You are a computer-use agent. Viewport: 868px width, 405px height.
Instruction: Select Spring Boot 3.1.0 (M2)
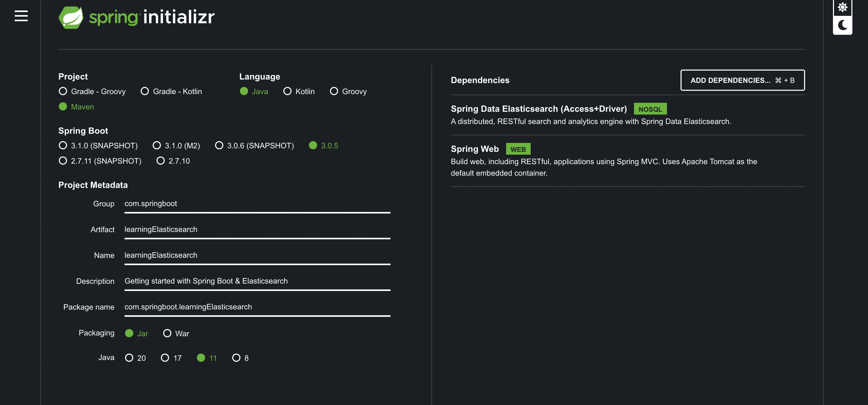157,145
